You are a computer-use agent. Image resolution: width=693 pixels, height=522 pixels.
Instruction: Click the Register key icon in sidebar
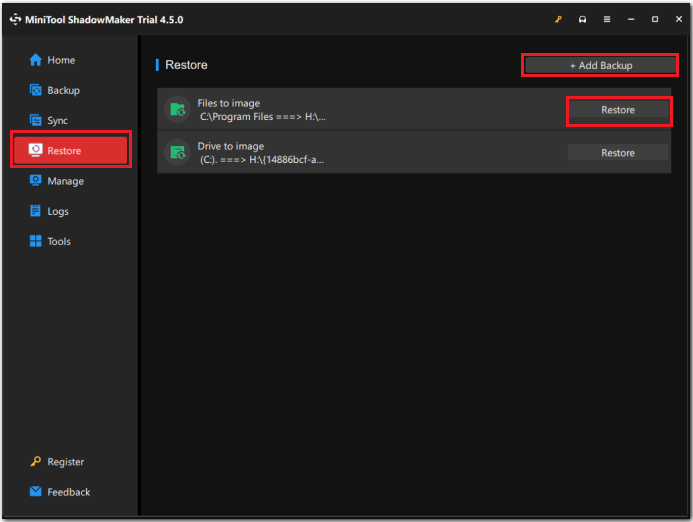(35, 461)
